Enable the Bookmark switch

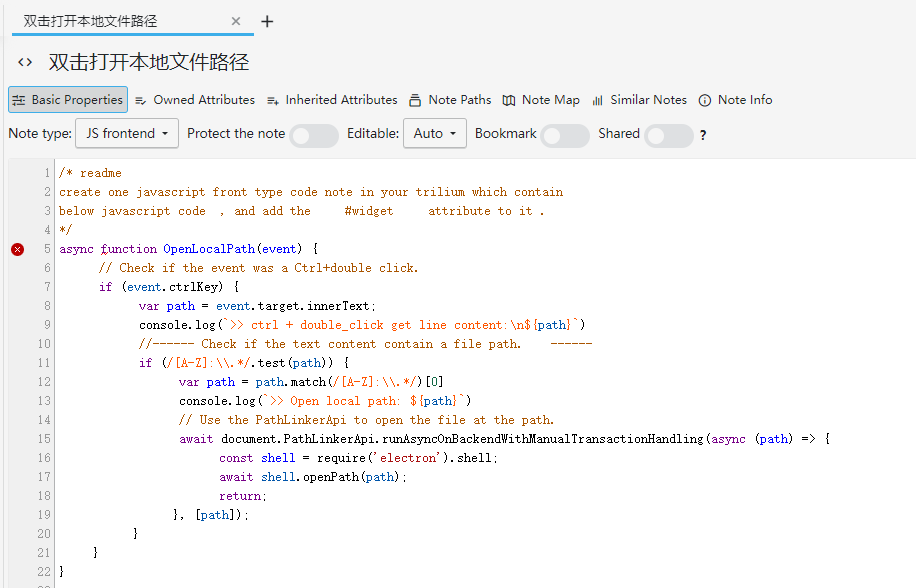(565, 135)
